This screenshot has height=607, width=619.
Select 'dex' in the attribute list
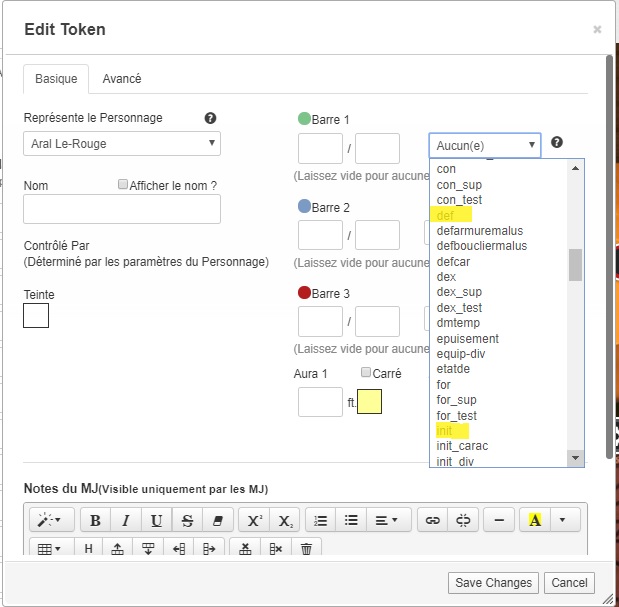(x=446, y=277)
